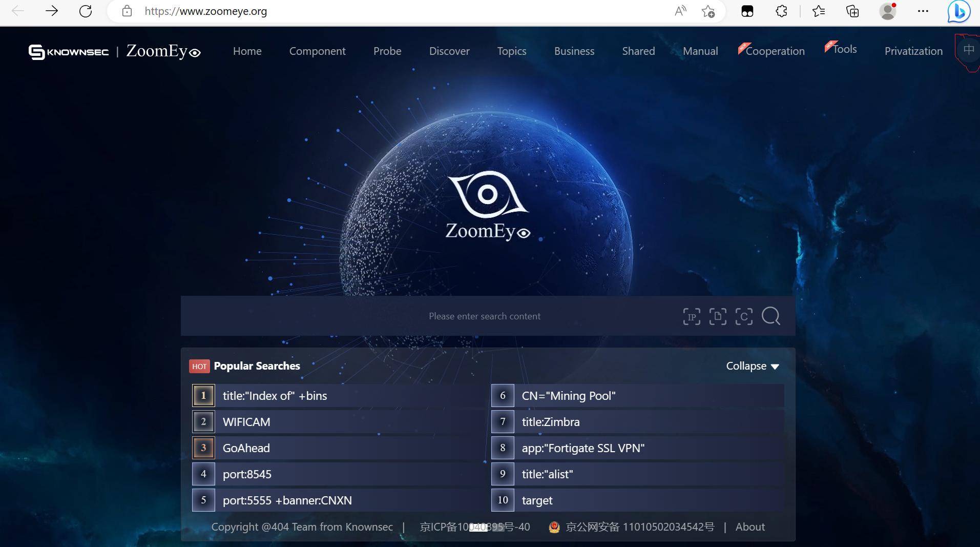Image resolution: width=980 pixels, height=547 pixels.
Task: View site information via the lock icon
Action: (x=127, y=11)
